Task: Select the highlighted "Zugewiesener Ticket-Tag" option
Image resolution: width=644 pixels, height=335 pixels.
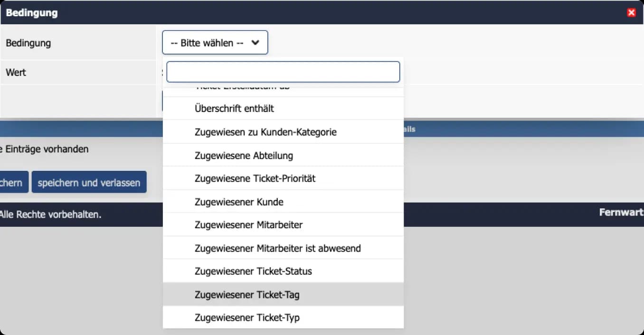Action: (x=247, y=295)
